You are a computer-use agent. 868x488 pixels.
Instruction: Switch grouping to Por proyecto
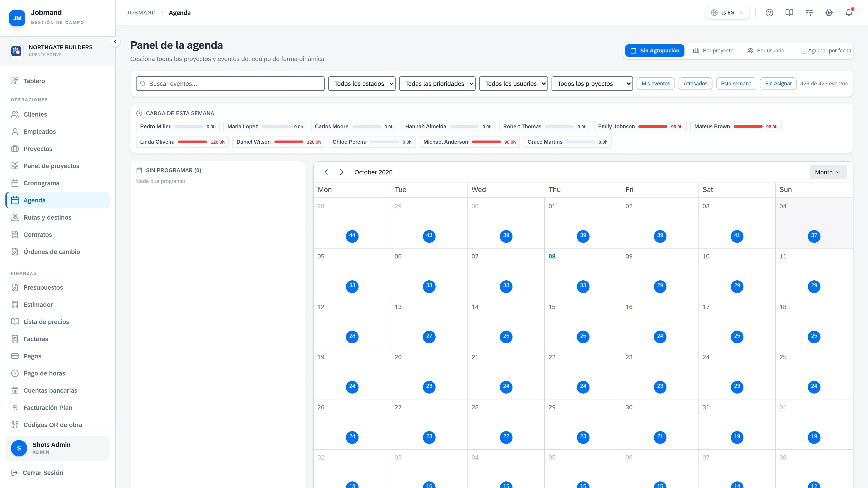(713, 51)
